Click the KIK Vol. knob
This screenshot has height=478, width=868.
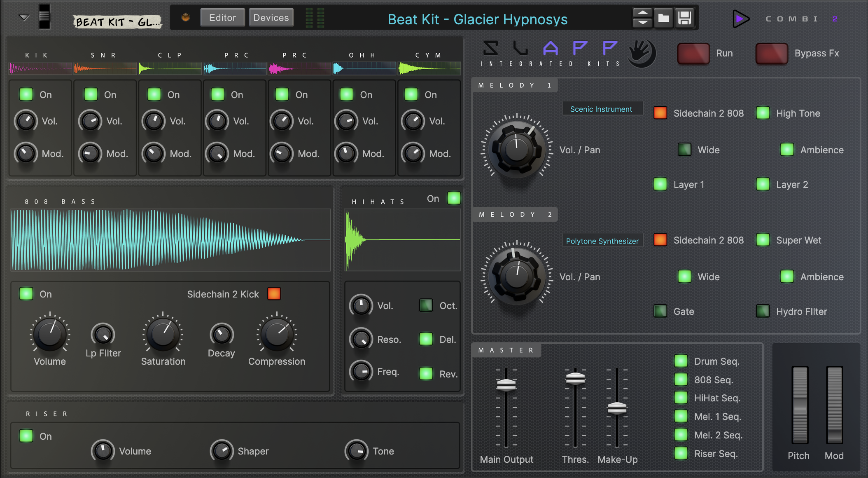pos(26,121)
